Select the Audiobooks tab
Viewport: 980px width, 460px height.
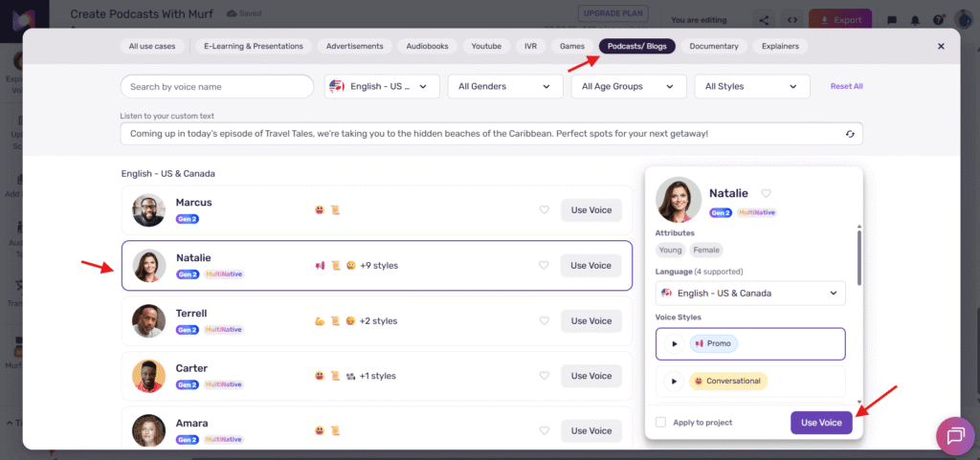(428, 46)
